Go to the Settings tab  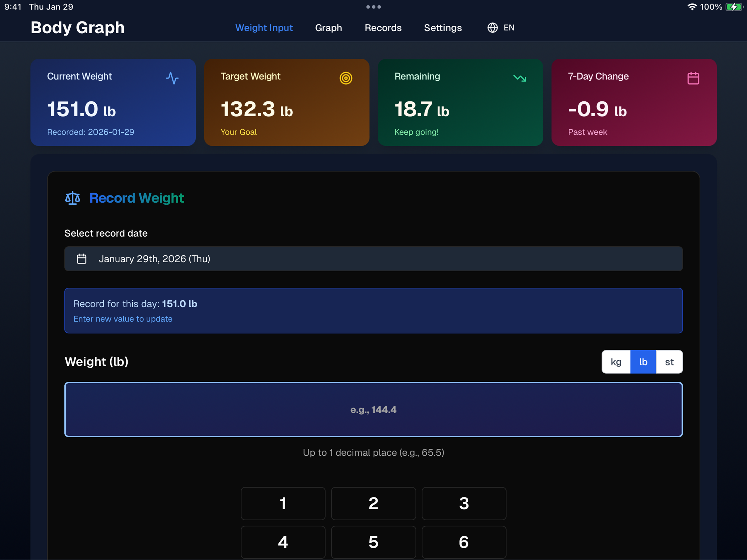pos(443,28)
